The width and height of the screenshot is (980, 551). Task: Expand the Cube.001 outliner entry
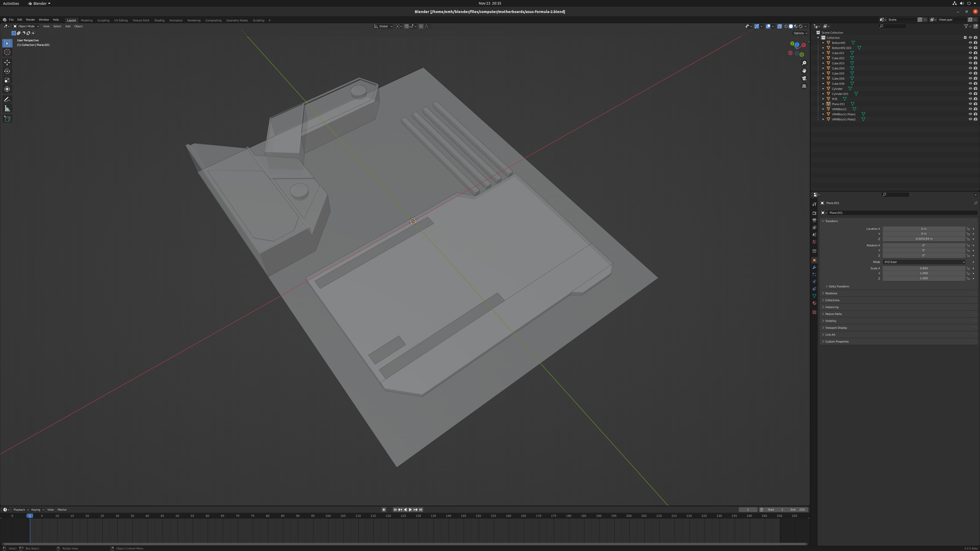point(823,53)
